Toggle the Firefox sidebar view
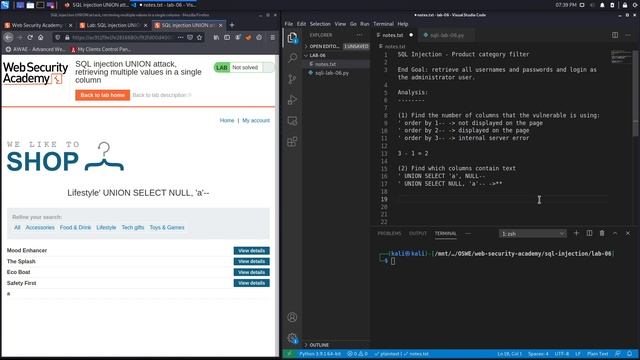This screenshot has height=360, width=640. (227, 37)
